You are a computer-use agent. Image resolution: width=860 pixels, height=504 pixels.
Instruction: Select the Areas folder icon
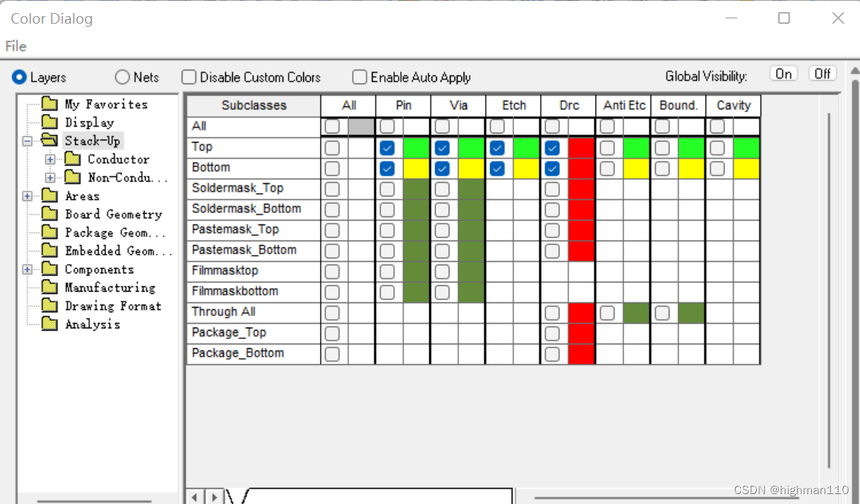50,195
